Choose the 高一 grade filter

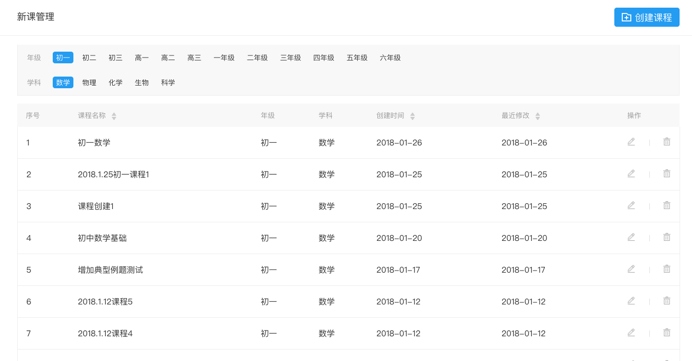[142, 58]
